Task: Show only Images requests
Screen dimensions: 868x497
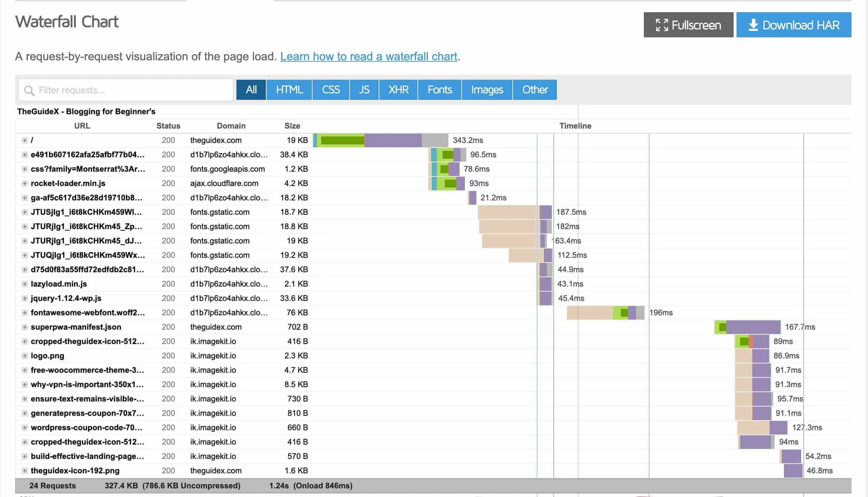Action: pyautogui.click(x=487, y=90)
